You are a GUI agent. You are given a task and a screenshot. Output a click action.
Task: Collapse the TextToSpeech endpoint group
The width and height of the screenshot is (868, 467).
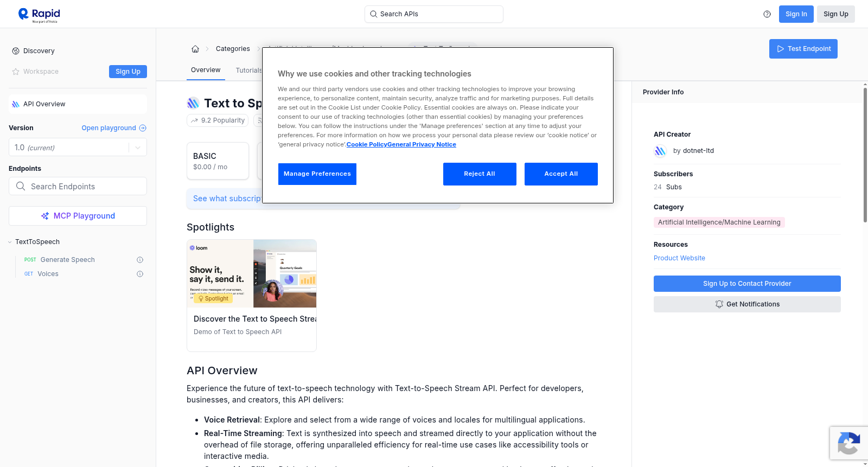pos(10,242)
